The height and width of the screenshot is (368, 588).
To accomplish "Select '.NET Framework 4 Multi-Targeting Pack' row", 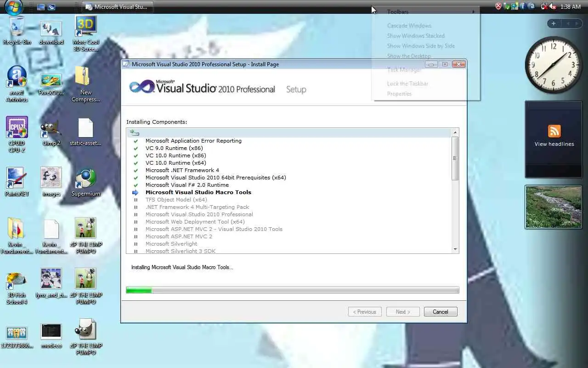I will [197, 207].
